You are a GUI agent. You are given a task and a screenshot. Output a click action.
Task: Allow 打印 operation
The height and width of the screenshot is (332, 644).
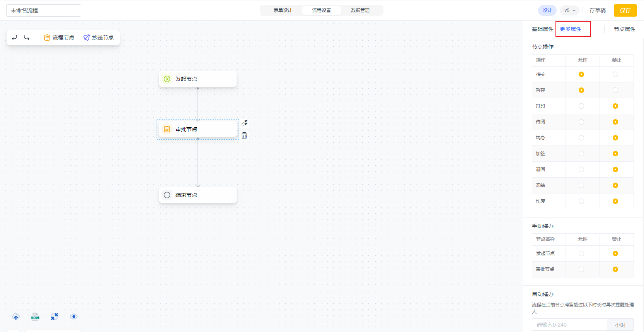coord(581,106)
